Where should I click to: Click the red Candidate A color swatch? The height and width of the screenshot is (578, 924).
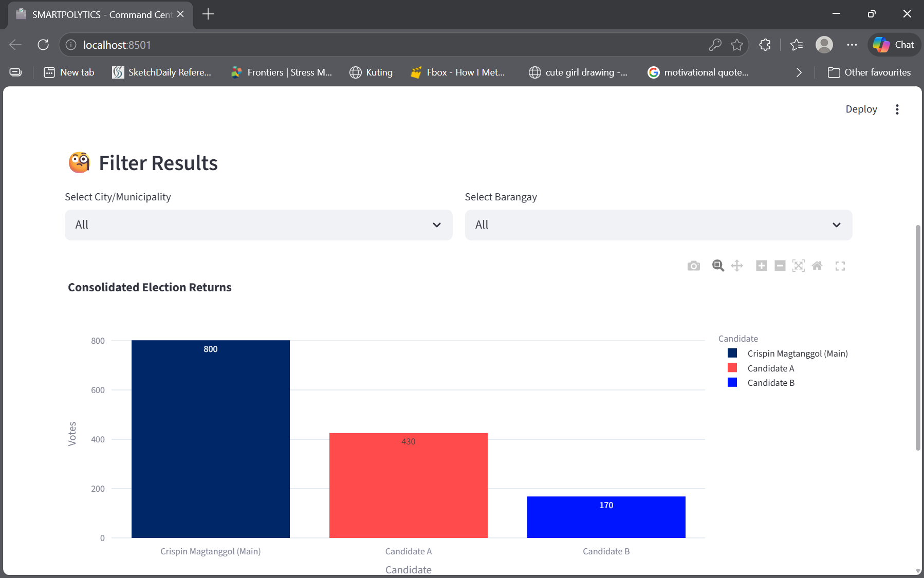click(x=732, y=367)
